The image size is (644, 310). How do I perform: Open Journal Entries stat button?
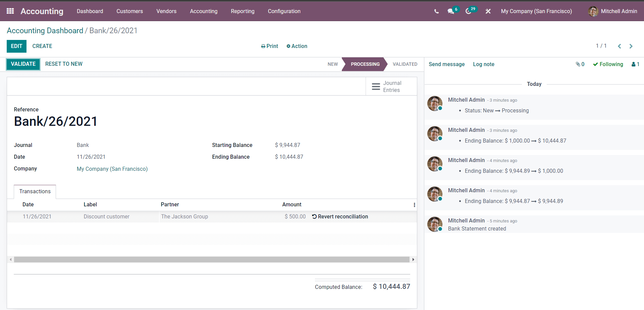point(391,87)
